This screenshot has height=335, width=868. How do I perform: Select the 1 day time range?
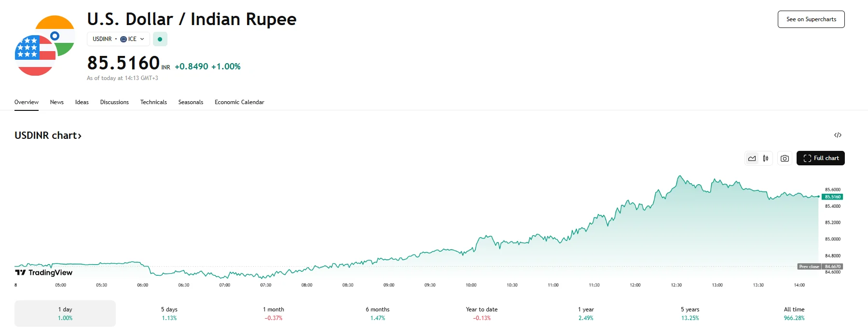(x=65, y=313)
